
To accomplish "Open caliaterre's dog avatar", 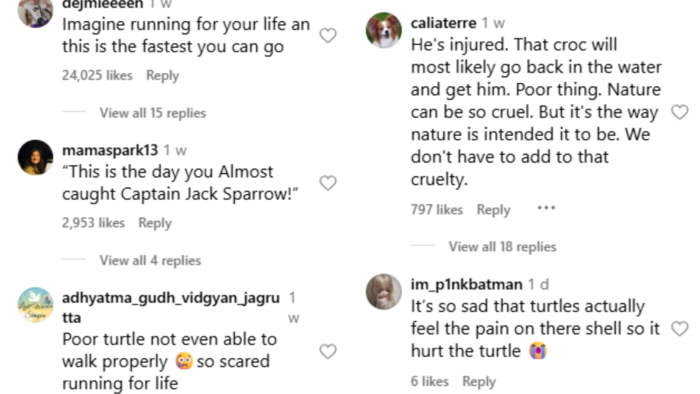I will [383, 30].
